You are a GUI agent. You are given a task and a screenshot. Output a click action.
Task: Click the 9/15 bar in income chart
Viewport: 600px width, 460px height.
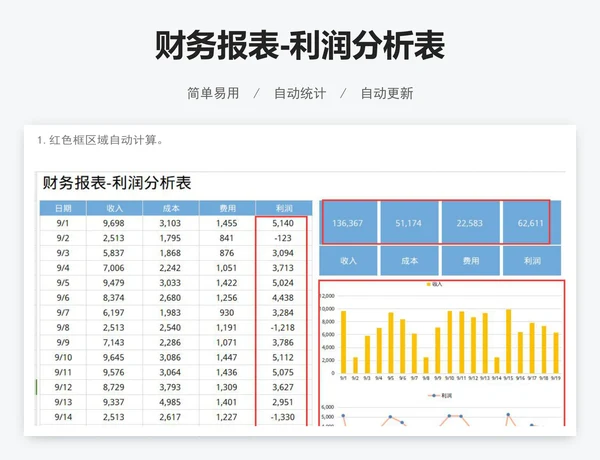509,341
